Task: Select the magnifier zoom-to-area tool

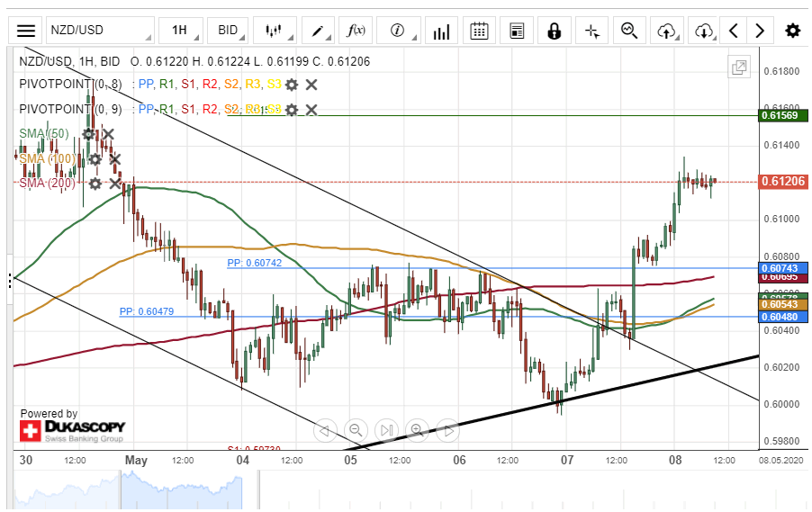Action: pyautogui.click(x=630, y=31)
